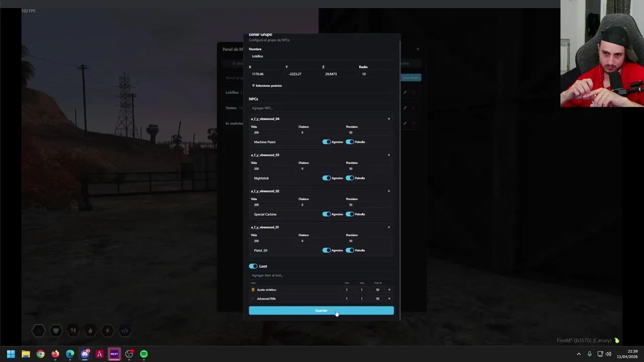Disable the Loot switch

click(x=253, y=266)
